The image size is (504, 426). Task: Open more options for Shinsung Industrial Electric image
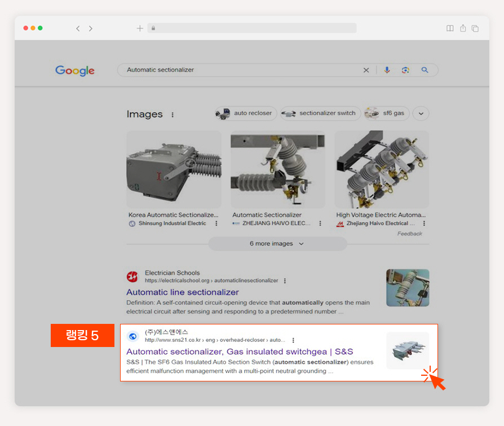point(216,223)
